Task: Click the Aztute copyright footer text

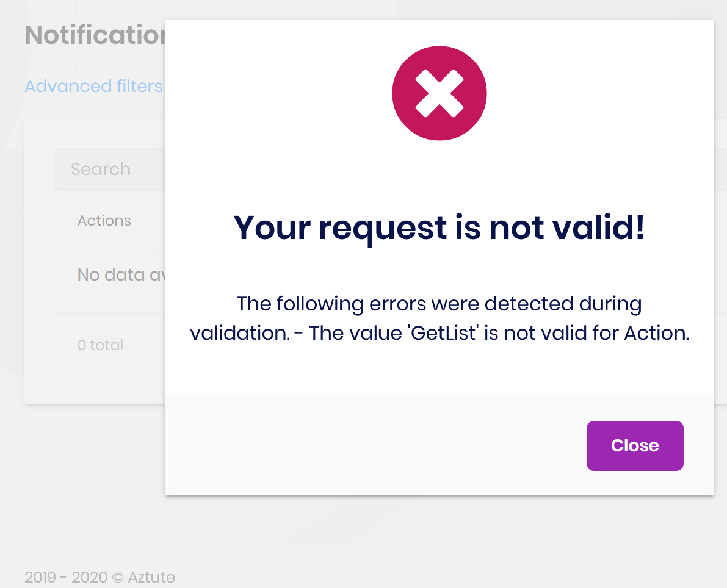Action: (99, 576)
